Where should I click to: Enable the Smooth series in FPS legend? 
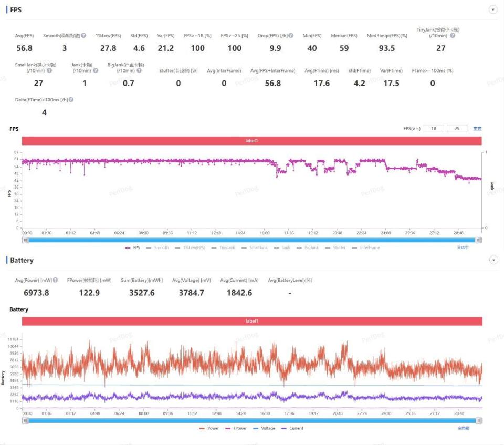click(x=157, y=247)
